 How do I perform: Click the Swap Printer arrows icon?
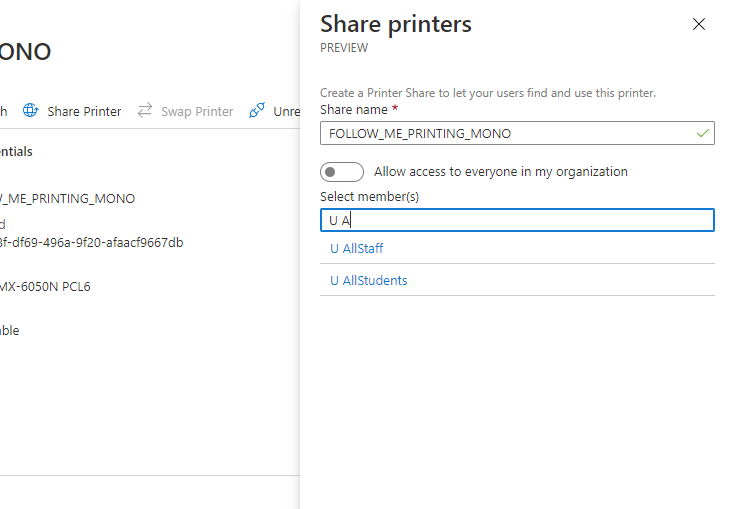tap(145, 111)
